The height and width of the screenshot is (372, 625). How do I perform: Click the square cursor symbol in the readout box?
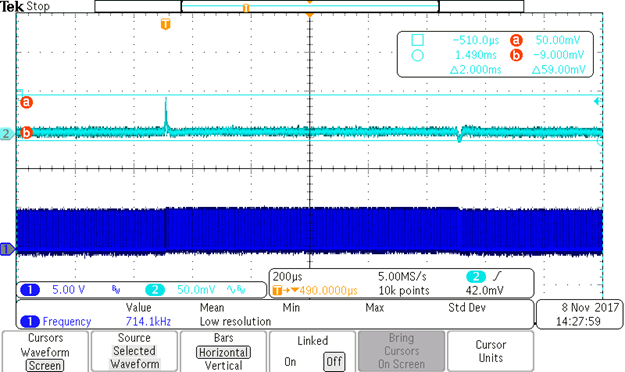coord(417,40)
